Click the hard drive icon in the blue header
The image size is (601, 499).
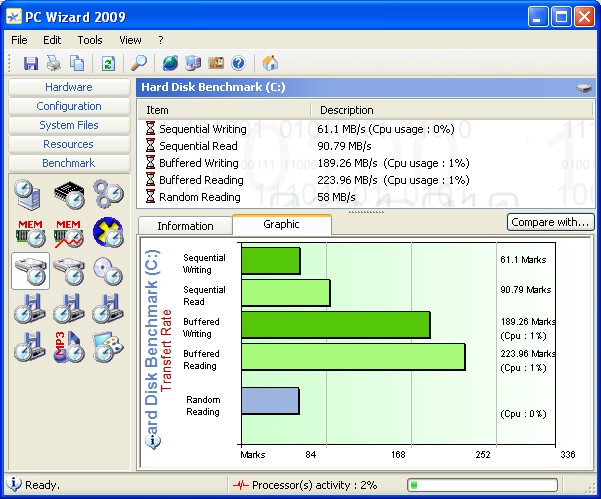584,88
